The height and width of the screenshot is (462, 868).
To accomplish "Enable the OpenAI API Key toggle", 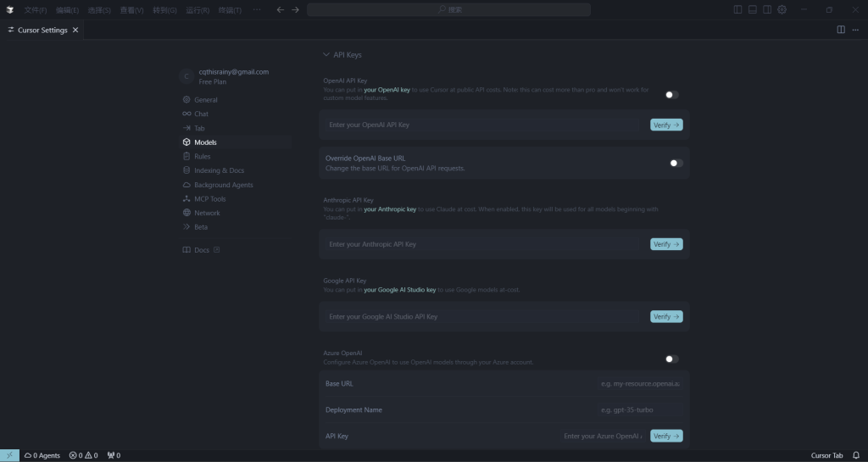I will click(x=671, y=95).
